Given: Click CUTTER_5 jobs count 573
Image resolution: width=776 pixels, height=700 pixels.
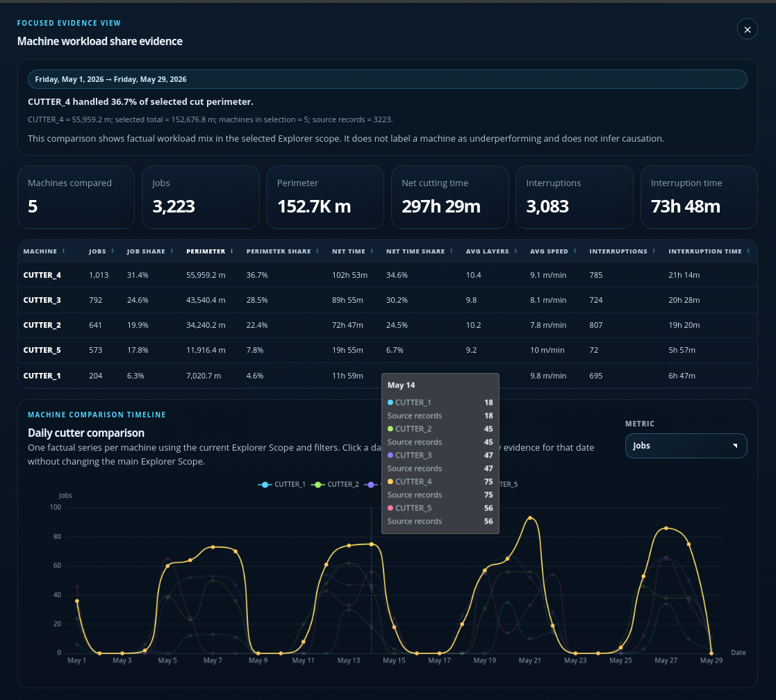Looking at the screenshot, I should pyautogui.click(x=95, y=350).
